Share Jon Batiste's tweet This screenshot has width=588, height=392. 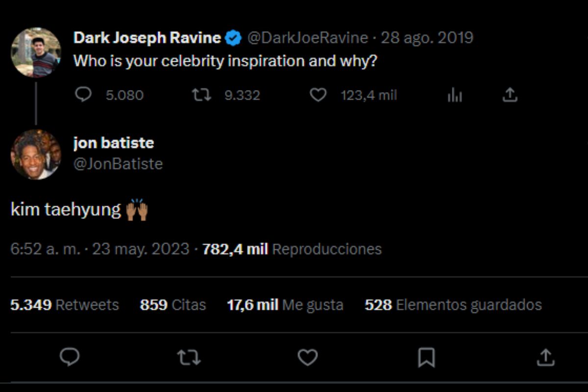coord(545,358)
